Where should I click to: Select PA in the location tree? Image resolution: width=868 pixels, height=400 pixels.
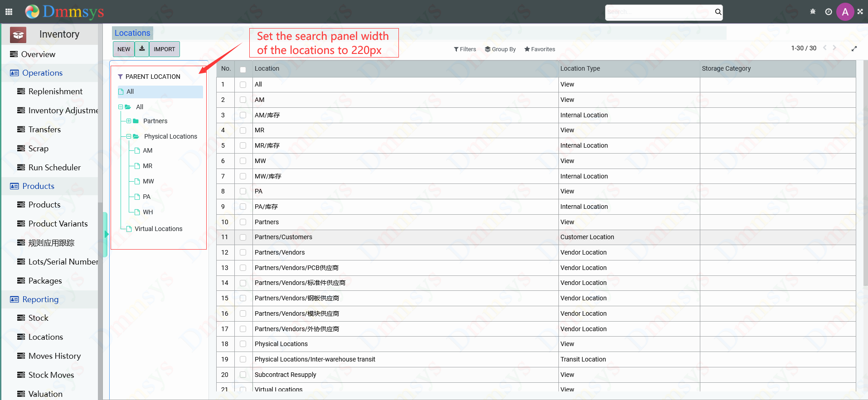point(146,197)
